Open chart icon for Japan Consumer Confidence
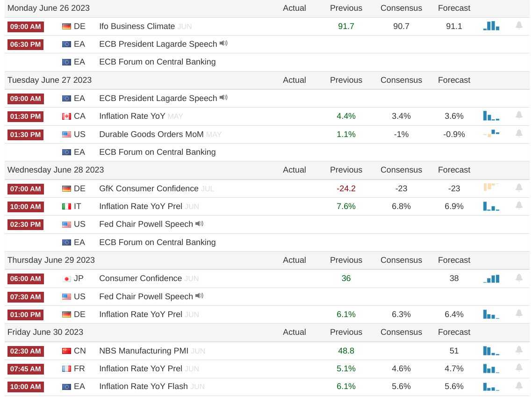The image size is (532, 397). coord(491,279)
